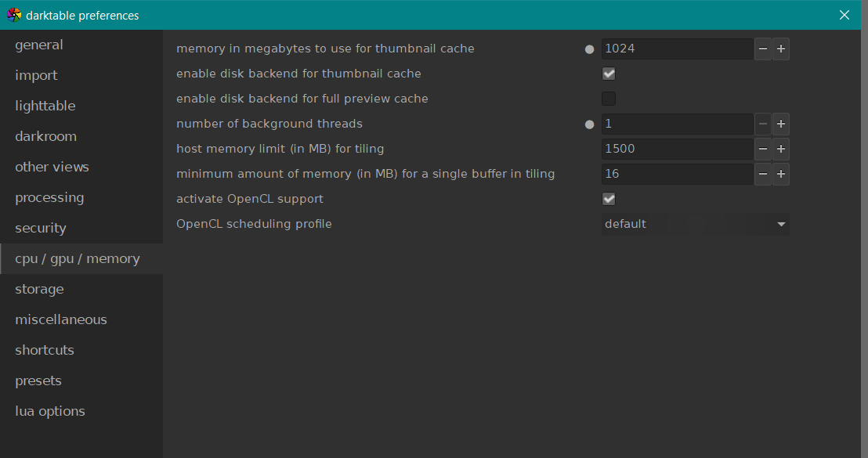The image size is (868, 458).
Task: Decrease thumbnail cache memory with minus button
Action: (762, 49)
